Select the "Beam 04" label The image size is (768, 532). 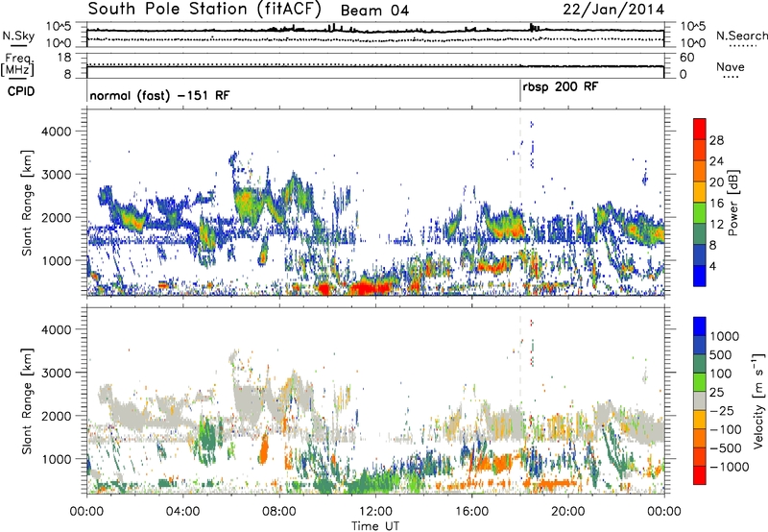point(374,11)
